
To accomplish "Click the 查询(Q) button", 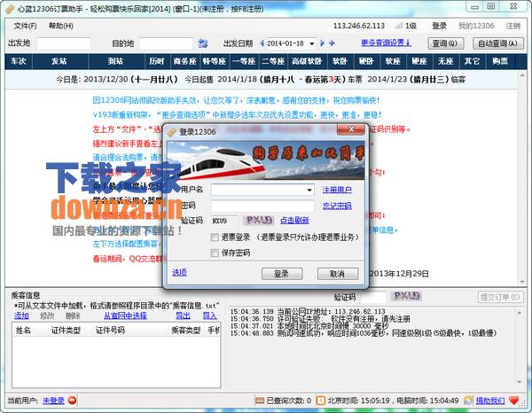I will click(445, 43).
